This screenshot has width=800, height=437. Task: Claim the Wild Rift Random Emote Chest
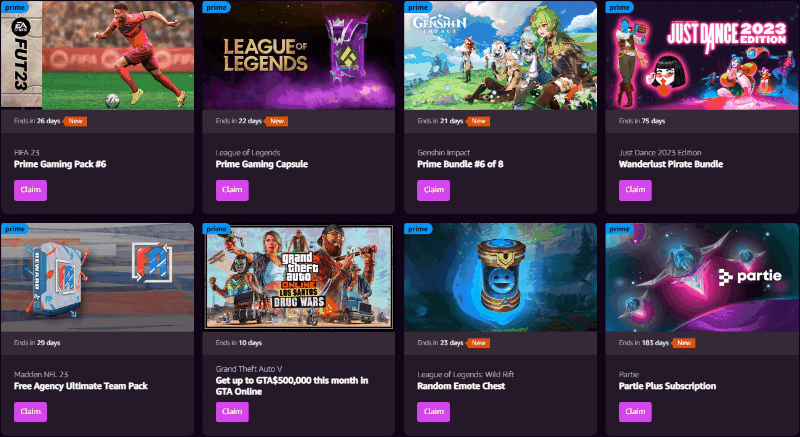[x=433, y=412]
